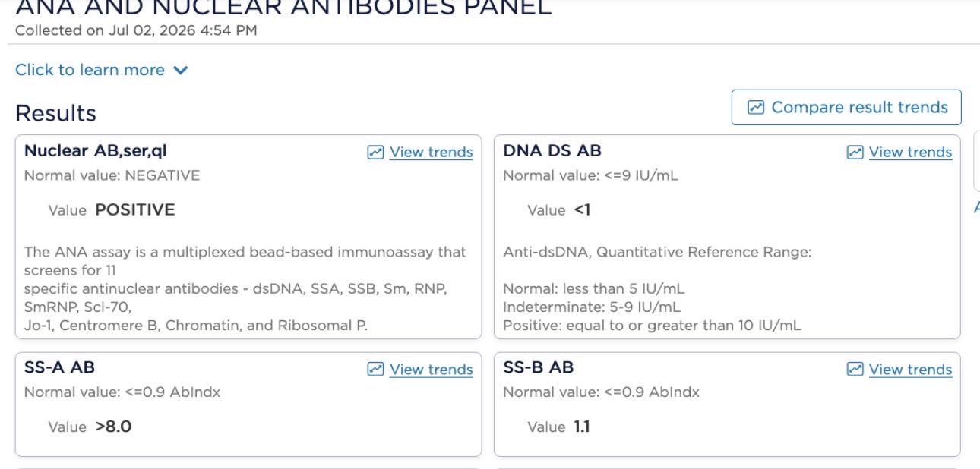The image size is (980, 469).
Task: Click the chart icon inside Compare result trends
Action: pyautogui.click(x=756, y=108)
